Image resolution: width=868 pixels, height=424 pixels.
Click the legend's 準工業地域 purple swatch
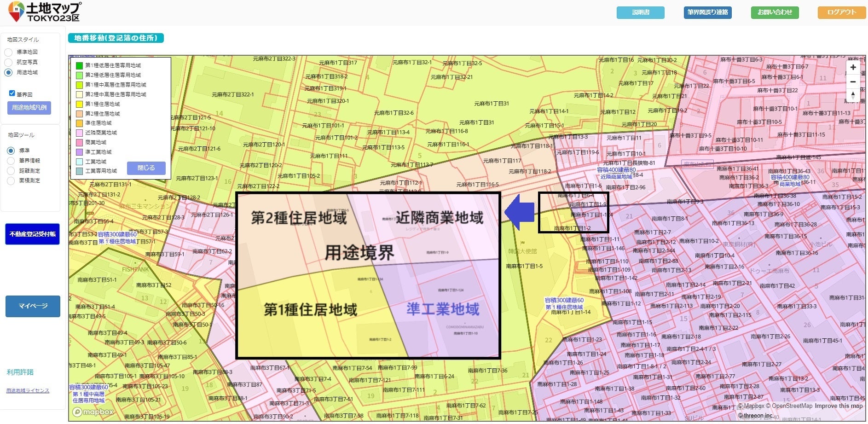tap(79, 152)
